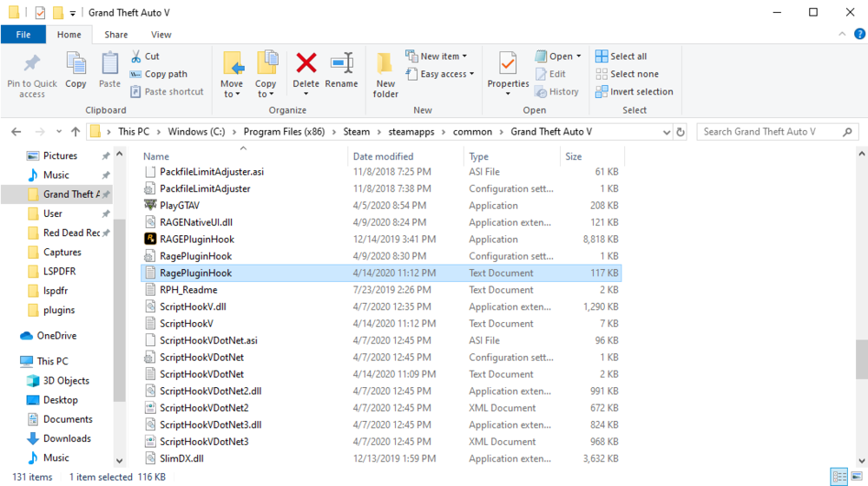Sort by Size column header
868x486 pixels.
[x=574, y=157]
